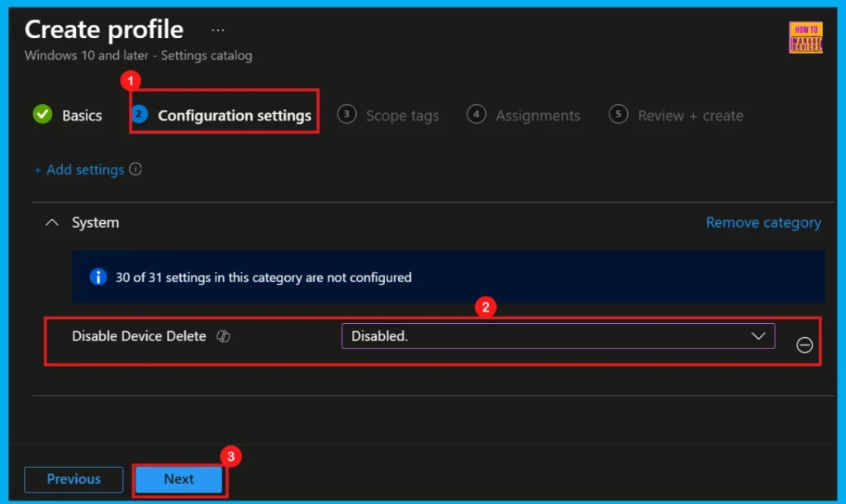Image resolution: width=846 pixels, height=504 pixels.
Task: Remove the Disable Device Delete setting with minus icon
Action: (x=804, y=345)
